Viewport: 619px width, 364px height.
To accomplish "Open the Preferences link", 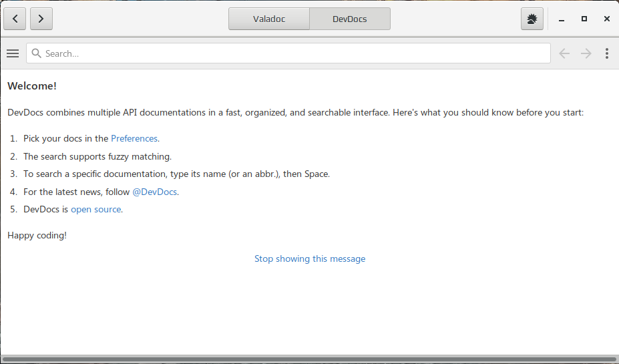I will click(134, 138).
